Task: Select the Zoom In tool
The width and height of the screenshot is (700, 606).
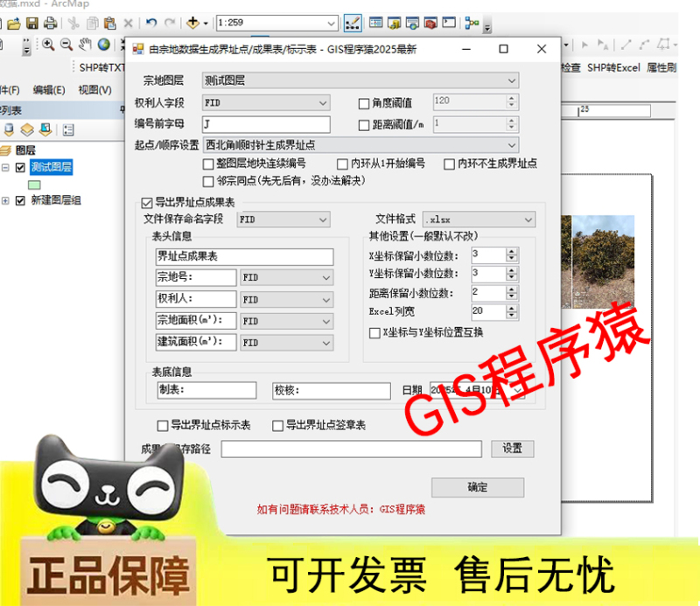Action: [48, 45]
